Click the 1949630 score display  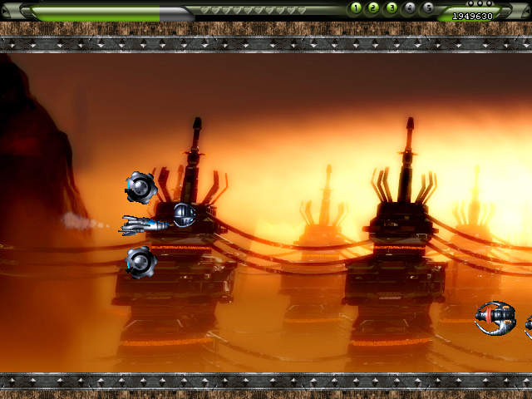coord(472,16)
